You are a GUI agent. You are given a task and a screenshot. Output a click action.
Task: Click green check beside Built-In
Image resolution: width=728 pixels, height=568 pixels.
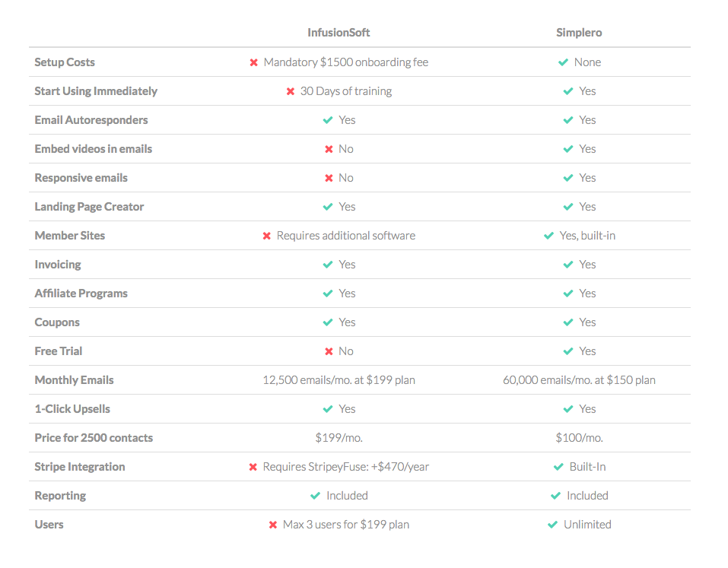558,467
